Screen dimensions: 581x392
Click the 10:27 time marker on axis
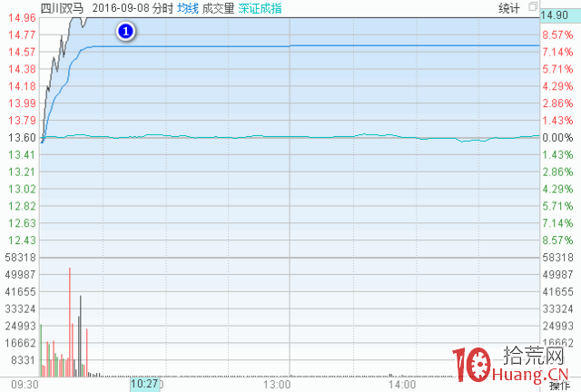145,384
